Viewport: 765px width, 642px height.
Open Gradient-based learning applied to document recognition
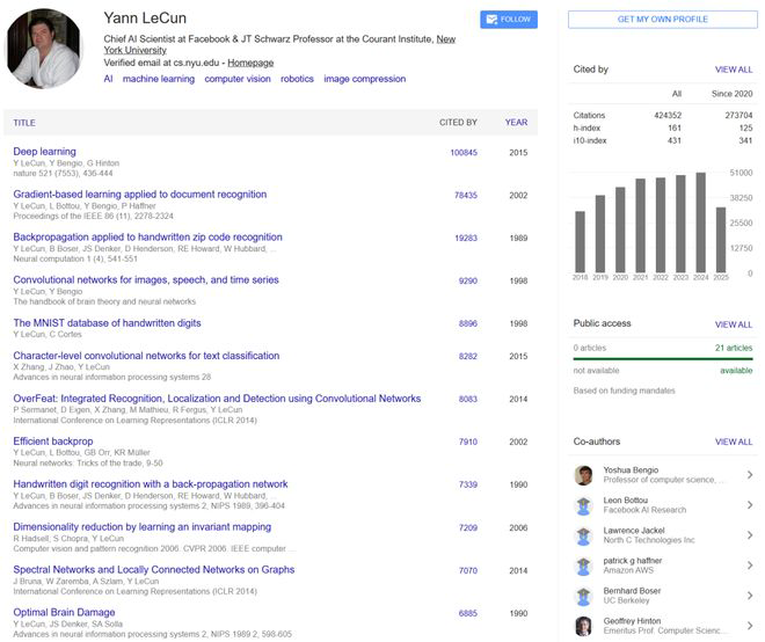click(140, 195)
